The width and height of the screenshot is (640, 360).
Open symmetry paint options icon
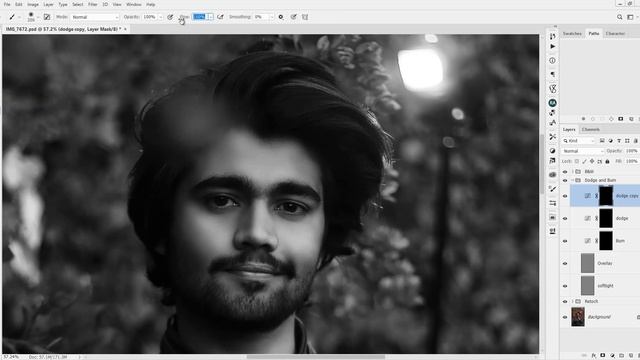(x=305, y=17)
